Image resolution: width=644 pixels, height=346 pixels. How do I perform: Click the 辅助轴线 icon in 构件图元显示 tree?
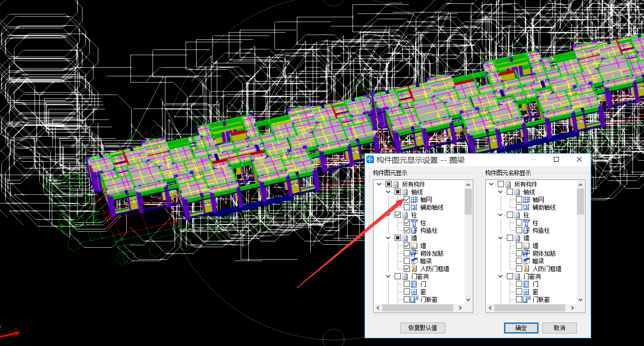tap(414, 207)
